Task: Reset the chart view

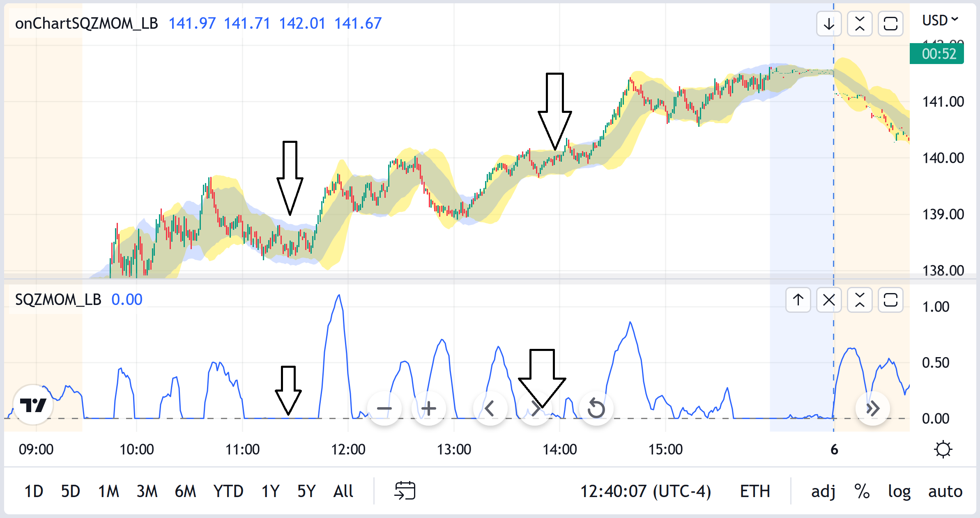Action: [596, 408]
